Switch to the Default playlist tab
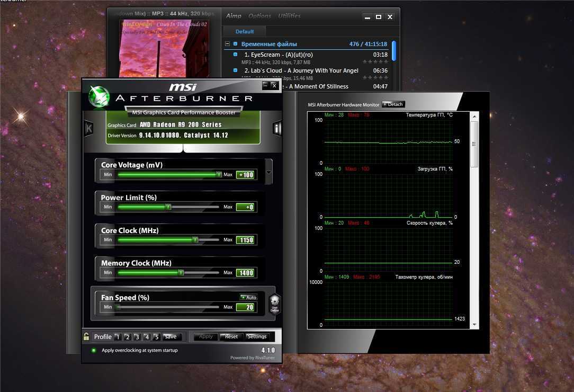This screenshot has height=392, width=574. [x=245, y=31]
